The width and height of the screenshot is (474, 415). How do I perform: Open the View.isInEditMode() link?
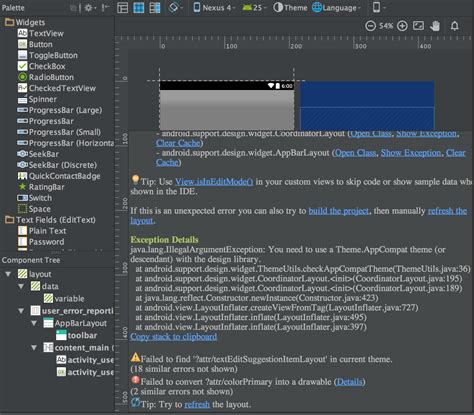(214, 182)
